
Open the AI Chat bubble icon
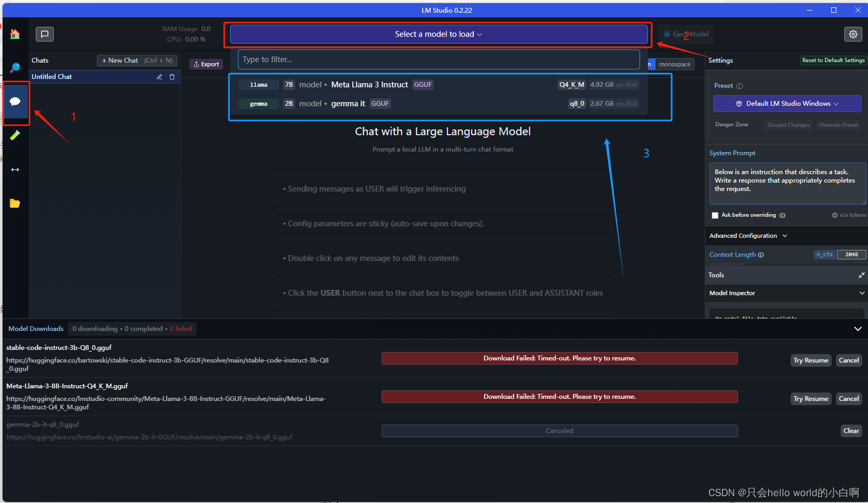tap(15, 101)
